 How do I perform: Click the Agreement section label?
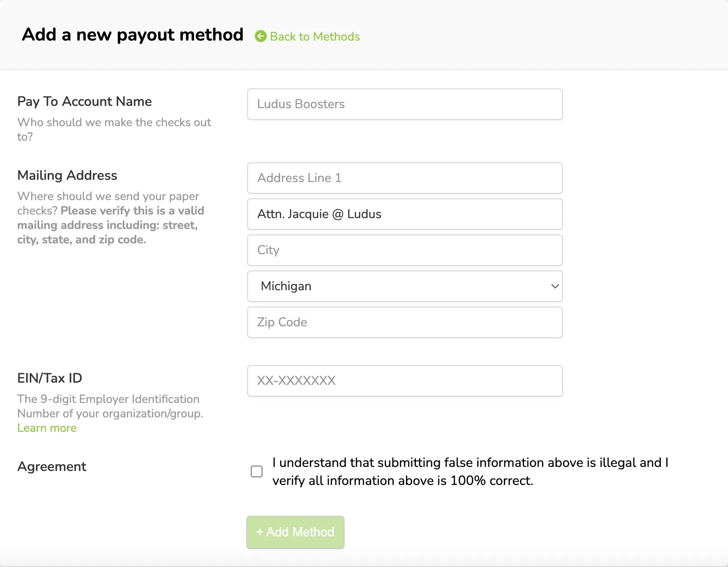[x=52, y=466]
